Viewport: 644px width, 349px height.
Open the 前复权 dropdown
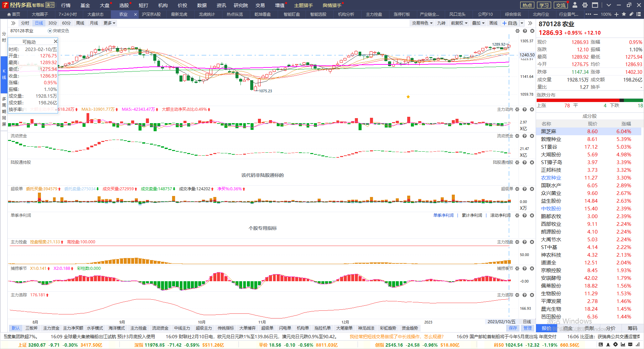tap(459, 23)
